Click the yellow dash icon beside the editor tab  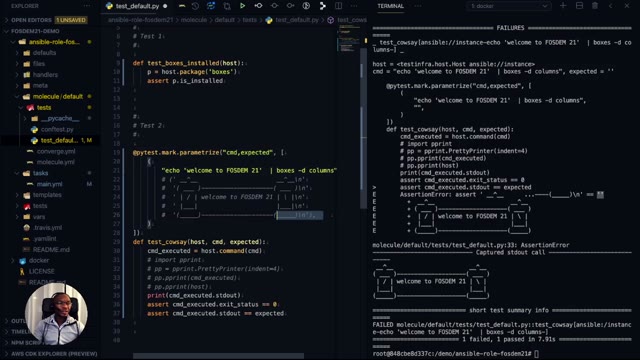(x=182, y=6)
